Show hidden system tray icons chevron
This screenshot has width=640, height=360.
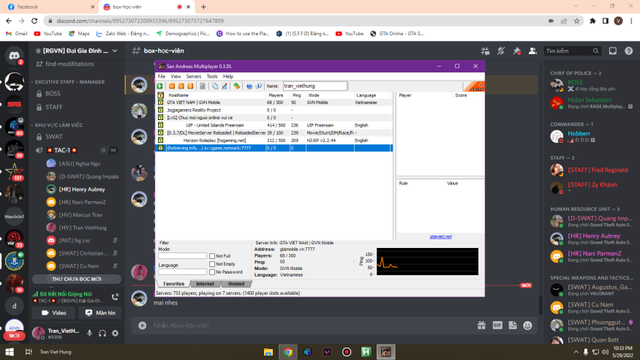[576, 352]
